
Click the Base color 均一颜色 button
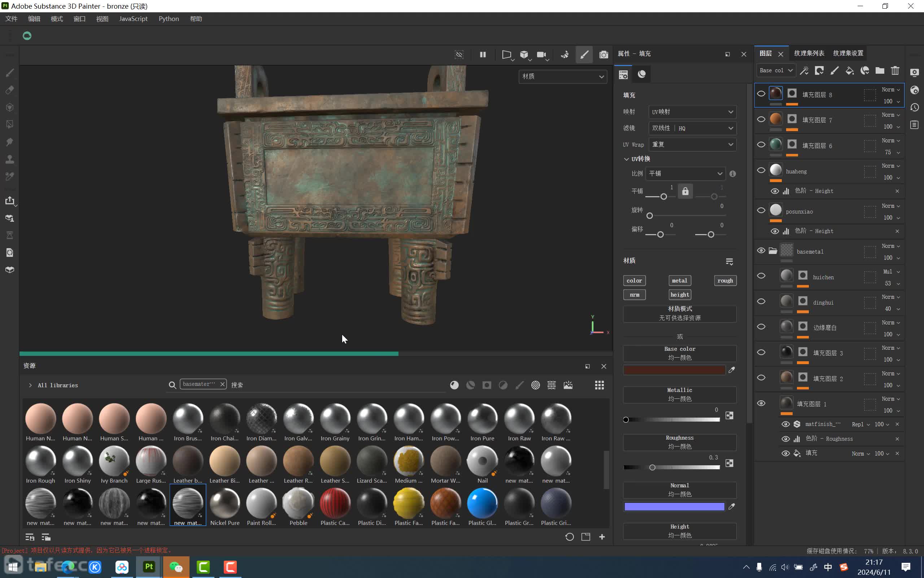tap(680, 353)
